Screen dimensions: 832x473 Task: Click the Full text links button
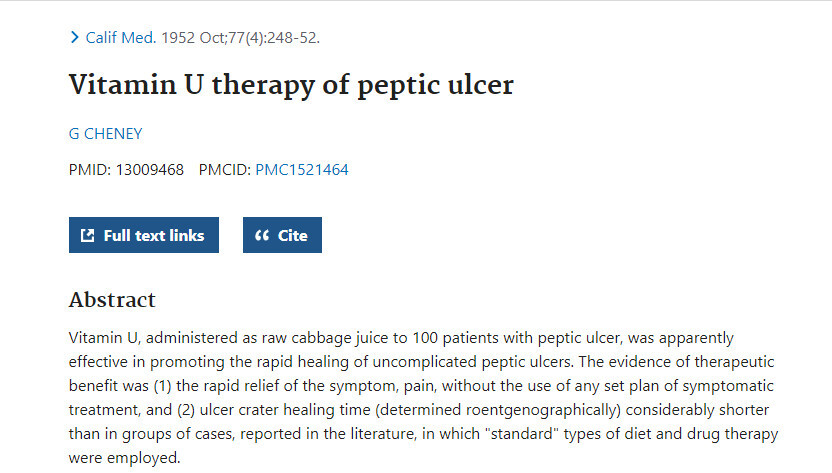click(x=144, y=235)
